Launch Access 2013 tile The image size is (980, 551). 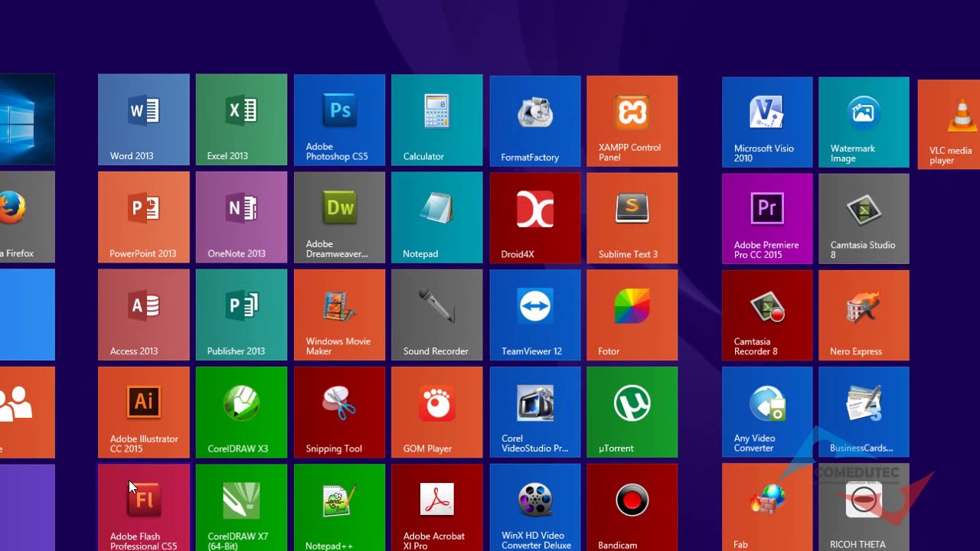click(x=144, y=315)
